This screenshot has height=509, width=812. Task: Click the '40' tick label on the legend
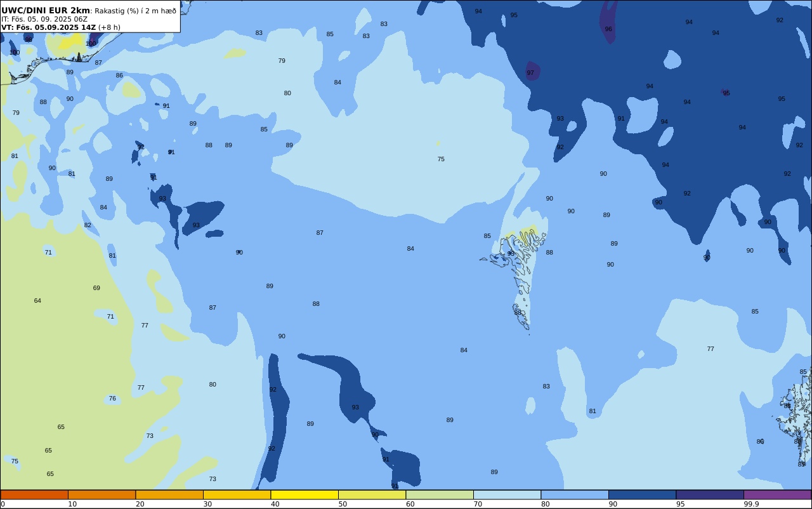tap(275, 504)
